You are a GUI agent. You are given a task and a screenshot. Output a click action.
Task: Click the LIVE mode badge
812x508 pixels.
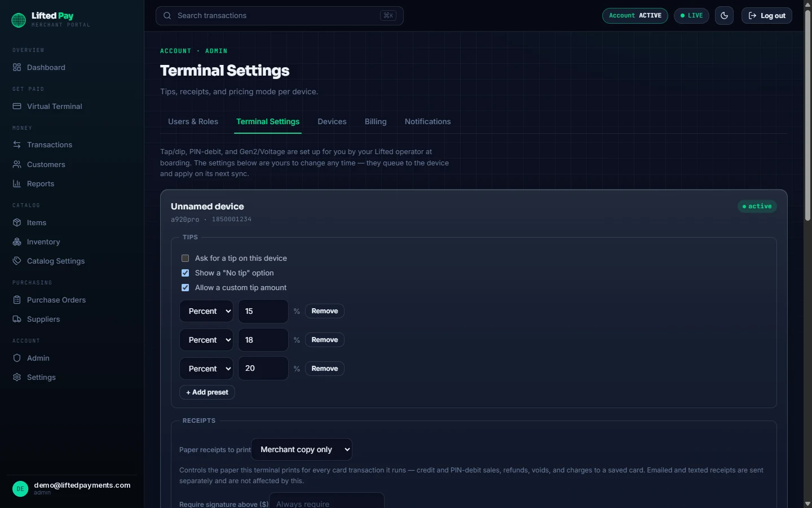point(691,16)
